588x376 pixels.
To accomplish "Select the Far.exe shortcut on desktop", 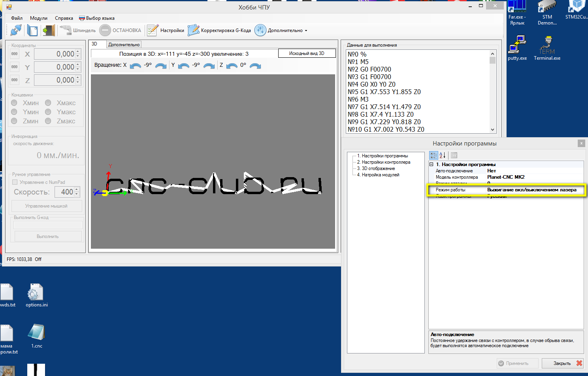I will 517,13.
